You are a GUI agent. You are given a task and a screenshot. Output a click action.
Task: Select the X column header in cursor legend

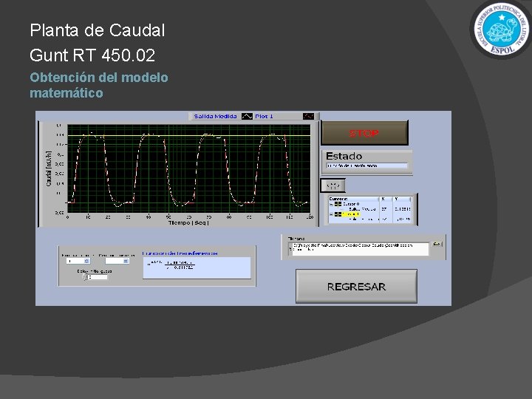tap(385, 199)
